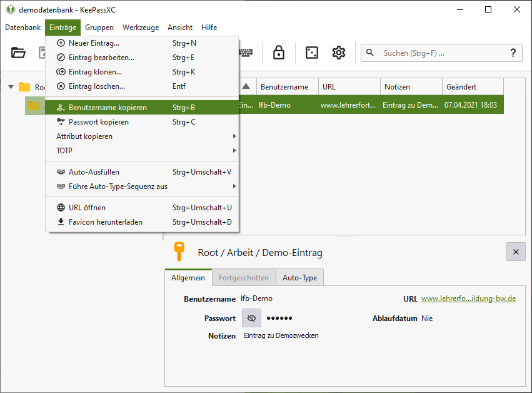Collapse the Root group tree arrow
The height and width of the screenshot is (393, 532).
pyautogui.click(x=11, y=87)
